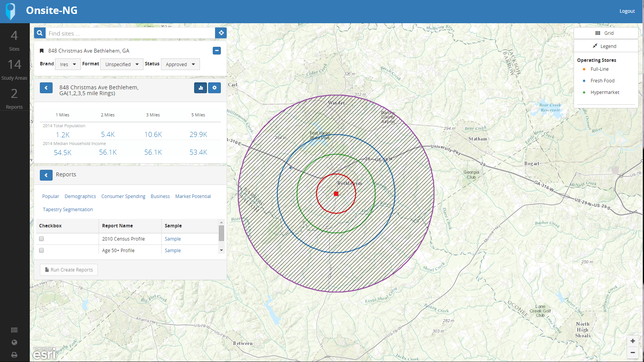Screen dimensions: 644x362
Task: Click the red site marker on map
Action: coord(336,194)
